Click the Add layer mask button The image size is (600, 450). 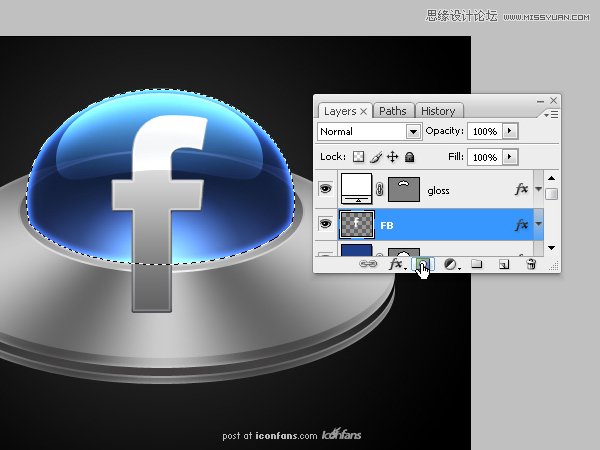(423, 264)
